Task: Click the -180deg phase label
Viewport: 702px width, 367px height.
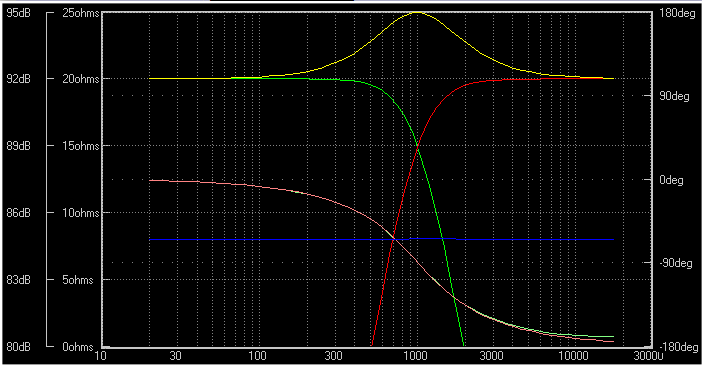Action: 679,347
